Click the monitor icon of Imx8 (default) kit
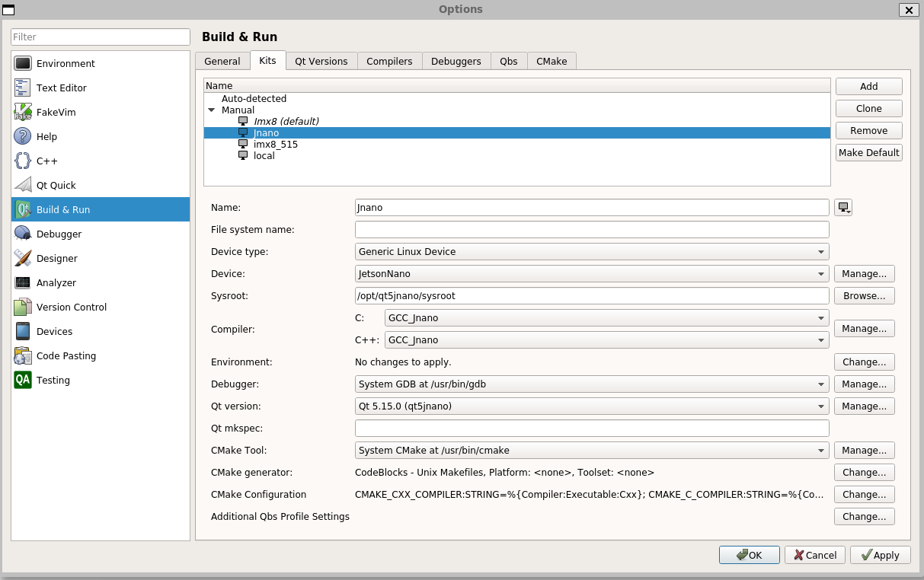This screenshot has width=924, height=580. pos(243,121)
